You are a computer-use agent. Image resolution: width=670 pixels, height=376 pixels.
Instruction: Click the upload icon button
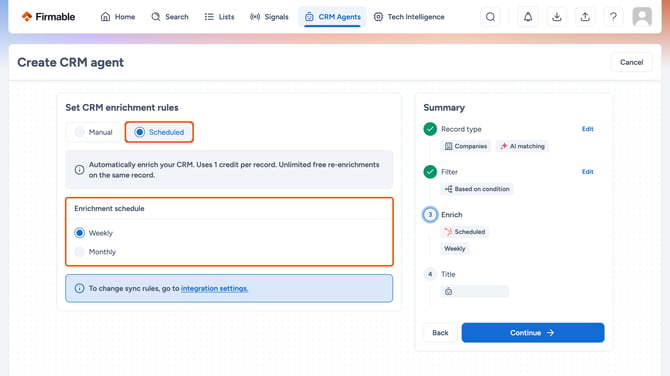click(585, 17)
